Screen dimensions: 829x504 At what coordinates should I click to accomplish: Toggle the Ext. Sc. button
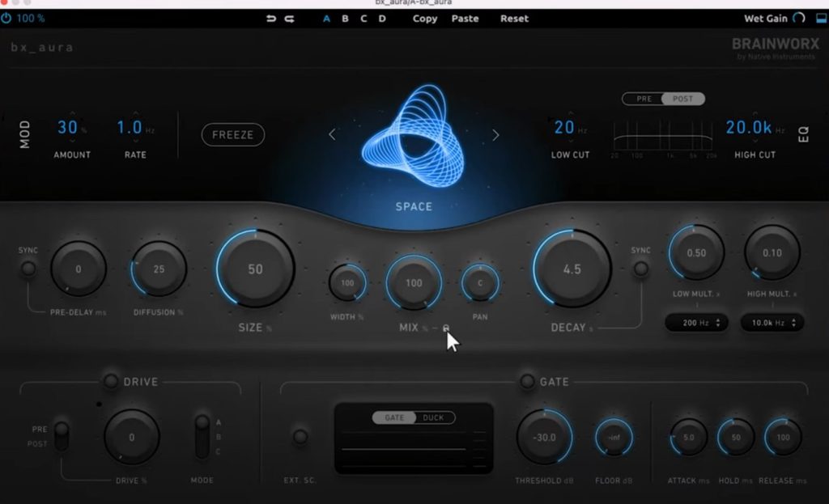click(x=300, y=437)
